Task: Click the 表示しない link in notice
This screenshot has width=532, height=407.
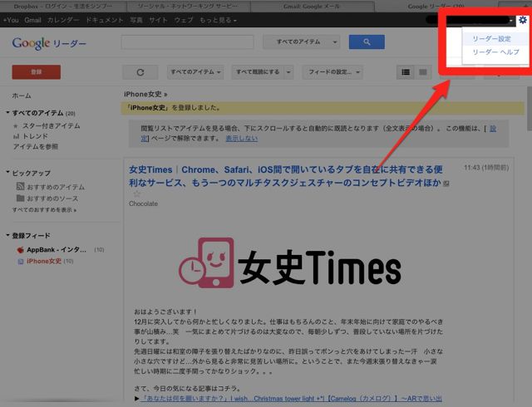Action: click(242, 139)
